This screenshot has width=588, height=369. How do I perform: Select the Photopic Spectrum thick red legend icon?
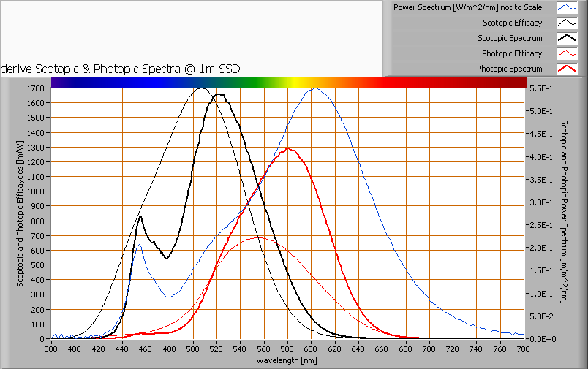point(567,69)
